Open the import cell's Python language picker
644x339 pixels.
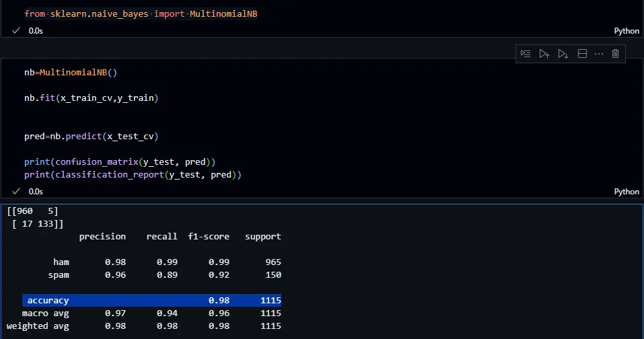pos(627,31)
